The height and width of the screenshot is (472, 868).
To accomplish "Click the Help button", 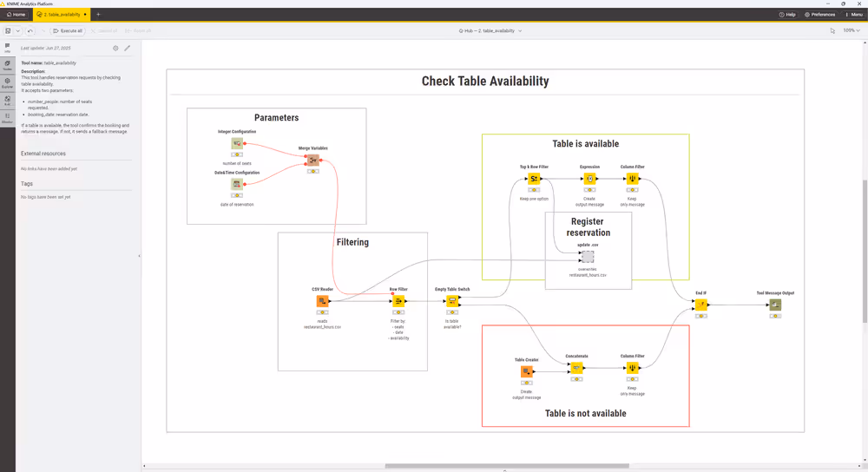I will click(x=787, y=15).
